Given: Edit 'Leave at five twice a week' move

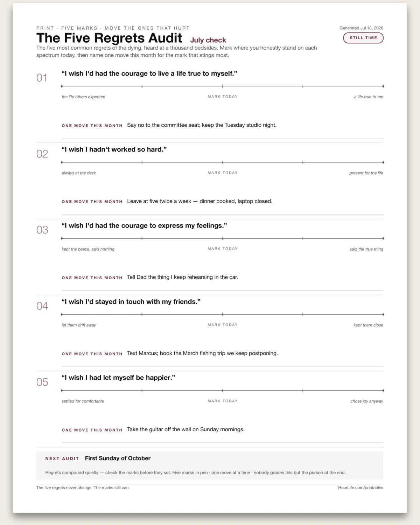Looking at the screenshot, I should coord(199,201).
